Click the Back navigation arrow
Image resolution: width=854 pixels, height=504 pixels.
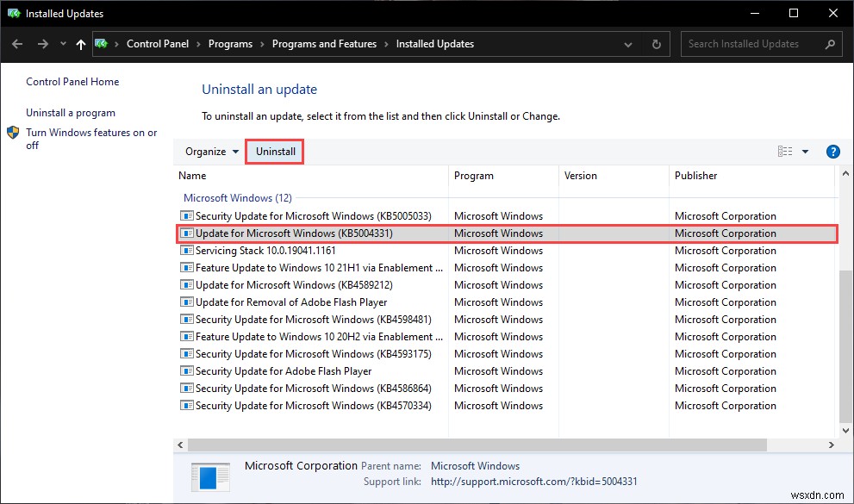[17, 44]
